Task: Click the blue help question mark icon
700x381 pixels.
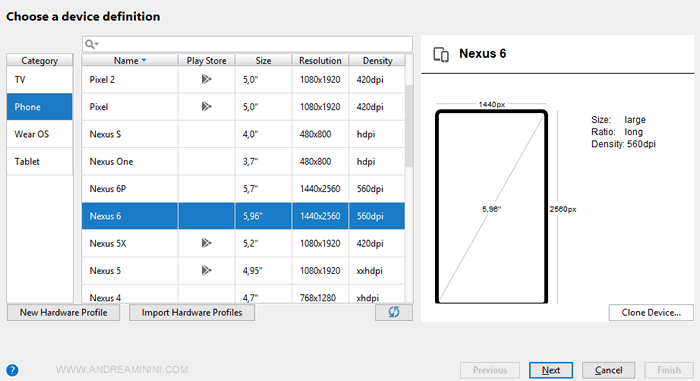Action: (x=12, y=370)
